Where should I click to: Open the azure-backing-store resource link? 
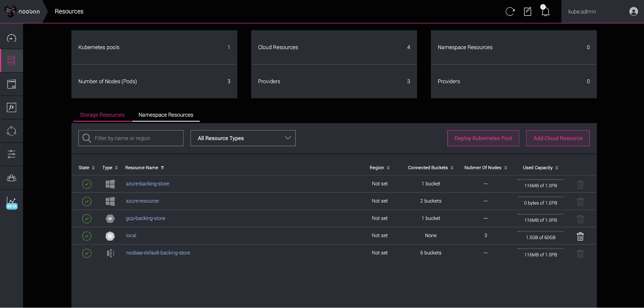pos(148,184)
